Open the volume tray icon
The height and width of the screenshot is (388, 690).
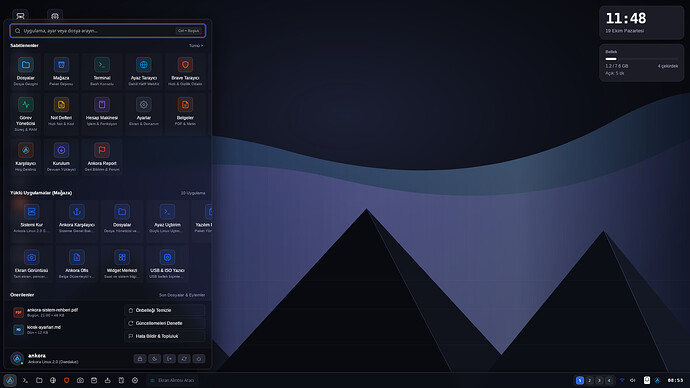[x=632, y=381]
